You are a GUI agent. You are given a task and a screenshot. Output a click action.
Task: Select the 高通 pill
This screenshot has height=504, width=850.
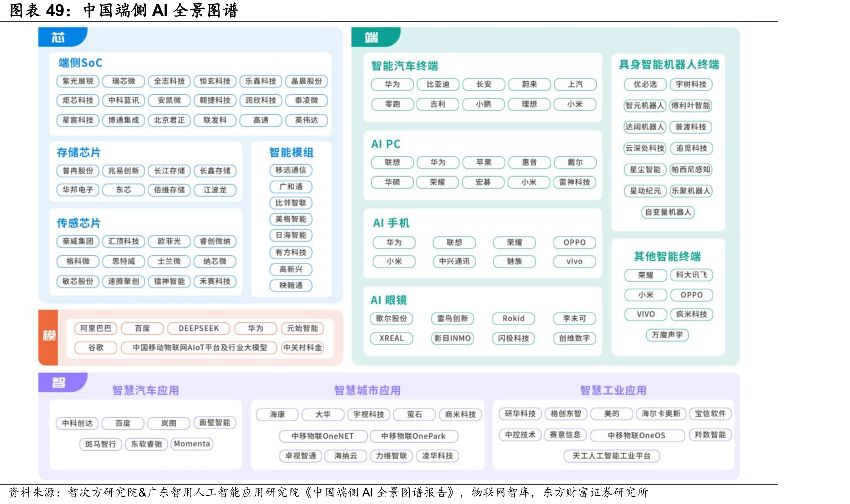[260, 120]
